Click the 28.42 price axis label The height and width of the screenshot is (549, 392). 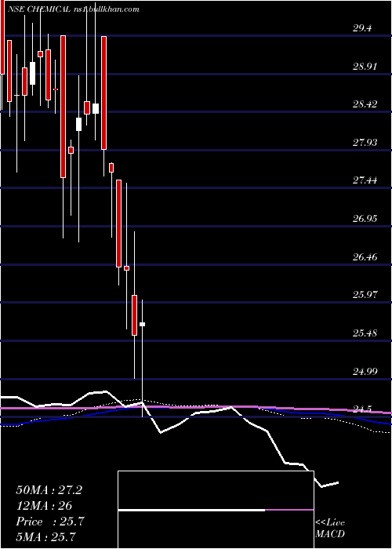(365, 104)
